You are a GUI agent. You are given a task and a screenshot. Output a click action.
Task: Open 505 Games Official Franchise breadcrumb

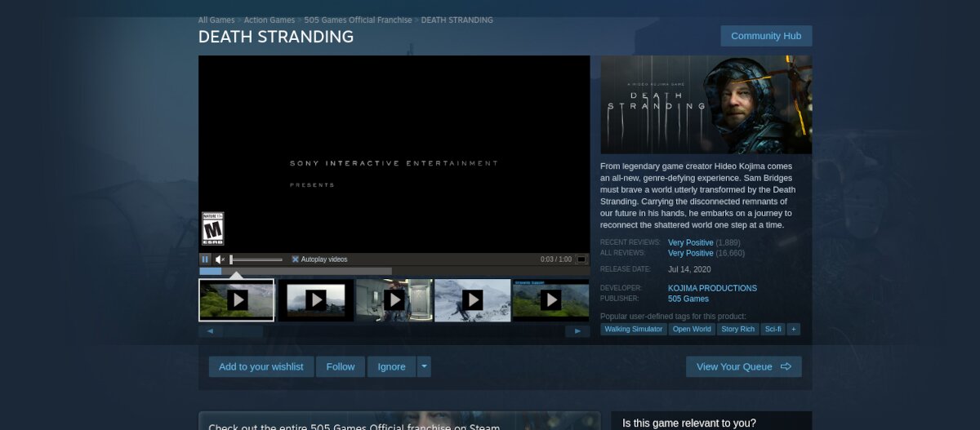point(359,20)
